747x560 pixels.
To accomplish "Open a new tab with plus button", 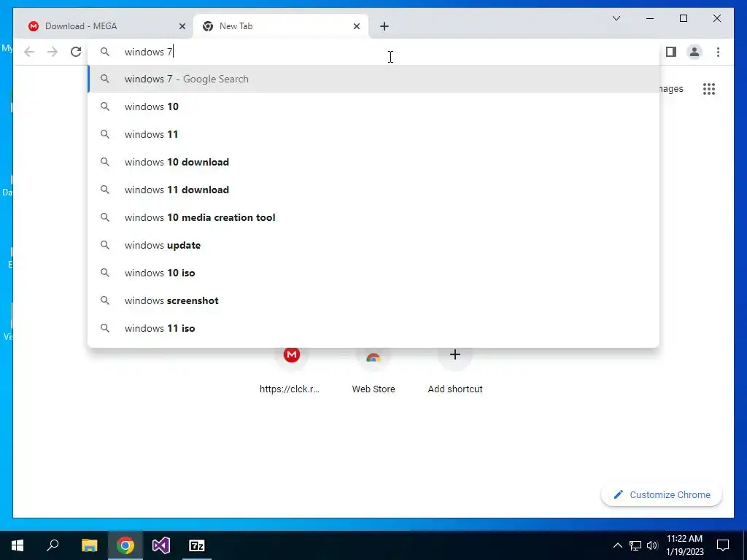I will pos(384,26).
